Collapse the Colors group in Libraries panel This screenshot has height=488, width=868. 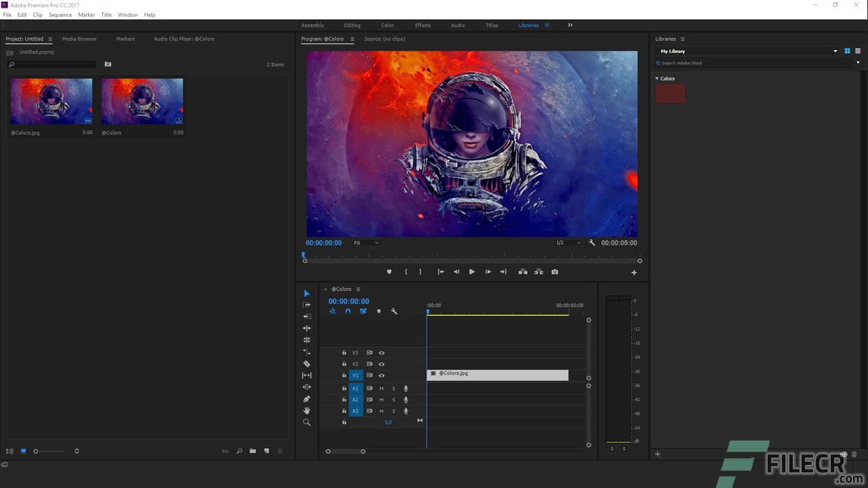pos(657,79)
